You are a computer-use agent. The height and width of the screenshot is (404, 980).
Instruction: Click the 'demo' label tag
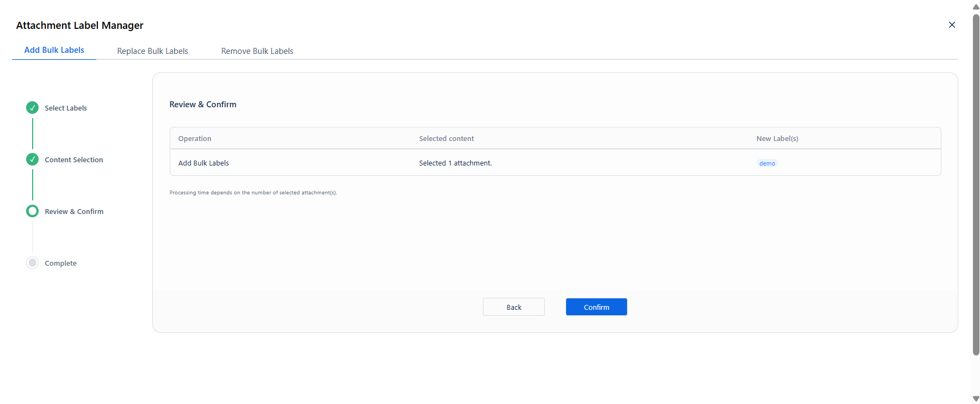coord(767,163)
